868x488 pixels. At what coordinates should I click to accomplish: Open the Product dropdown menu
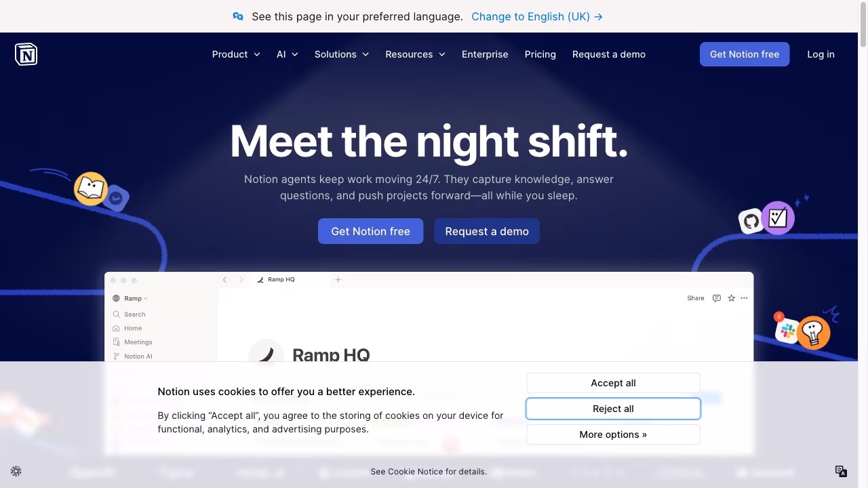coord(236,54)
